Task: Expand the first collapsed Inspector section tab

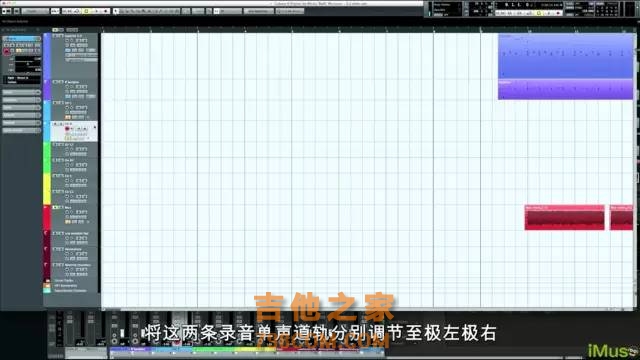Action: coord(22,92)
